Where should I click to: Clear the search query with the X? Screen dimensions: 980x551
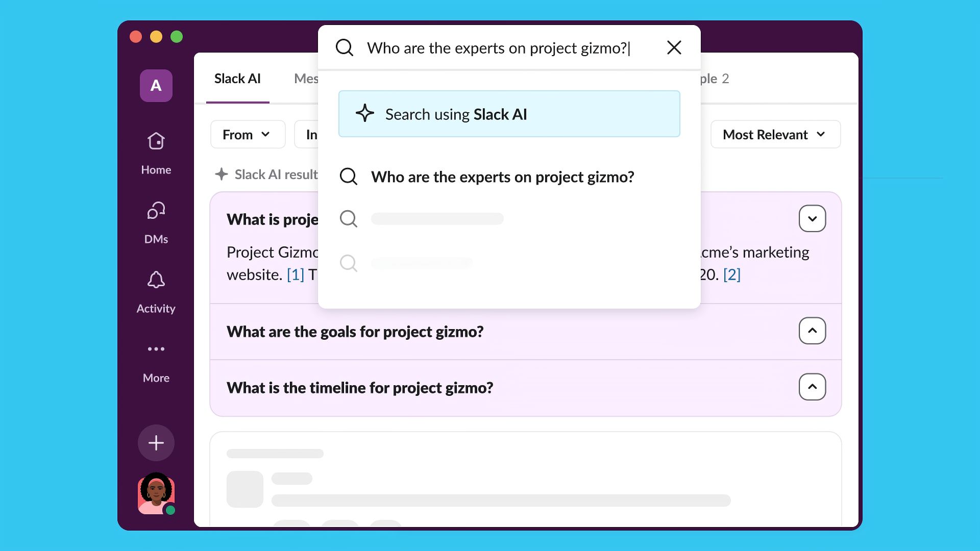674,47
